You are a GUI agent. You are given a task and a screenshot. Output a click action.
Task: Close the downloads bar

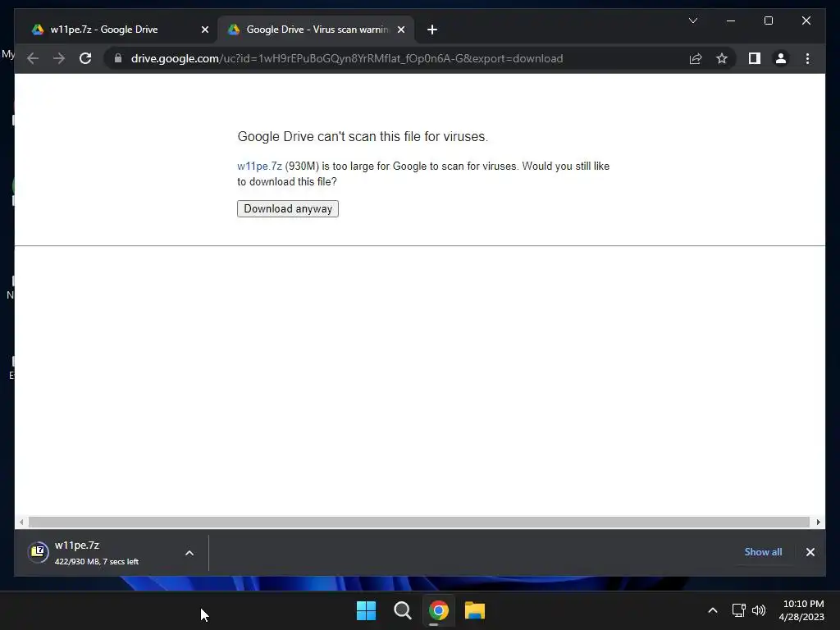pyautogui.click(x=810, y=552)
